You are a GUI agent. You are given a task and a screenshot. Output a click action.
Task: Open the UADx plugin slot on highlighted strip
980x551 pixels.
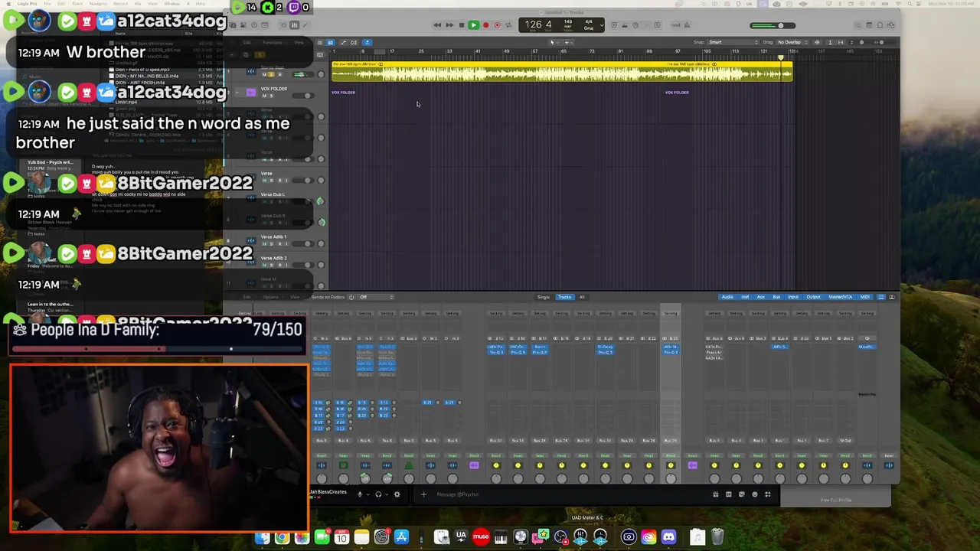671,347
